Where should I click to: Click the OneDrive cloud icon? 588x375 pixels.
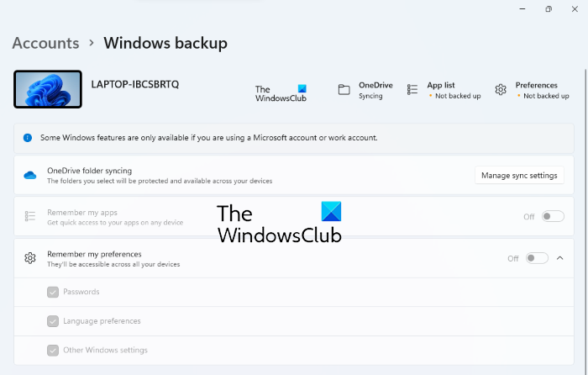point(30,175)
